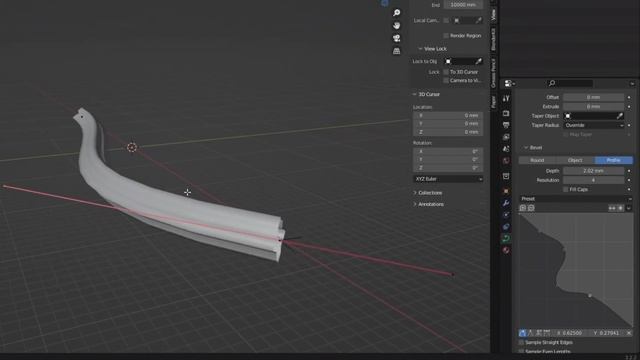640x360 pixels.
Task: Open the profile curve tools dropdown arrow
Action: click(629, 208)
